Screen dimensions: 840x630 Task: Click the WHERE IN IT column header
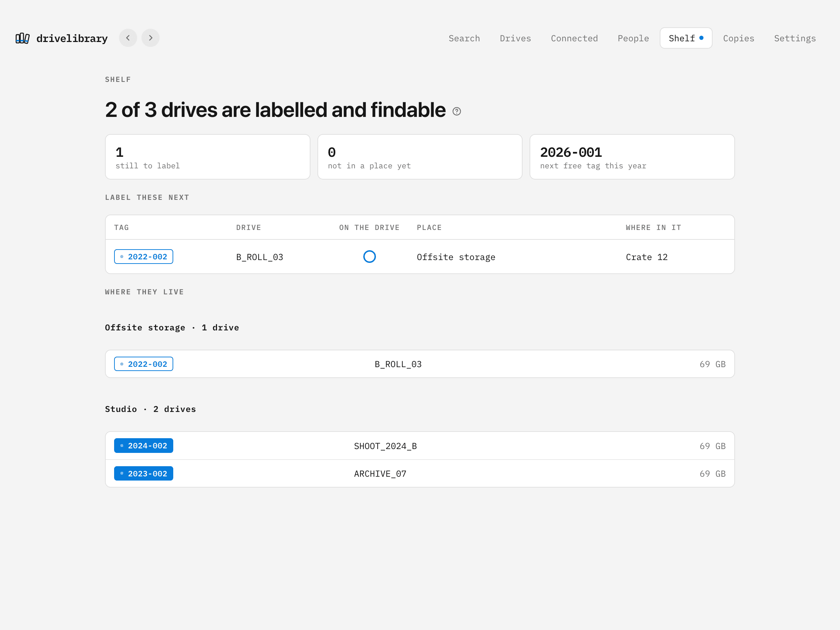653,227
